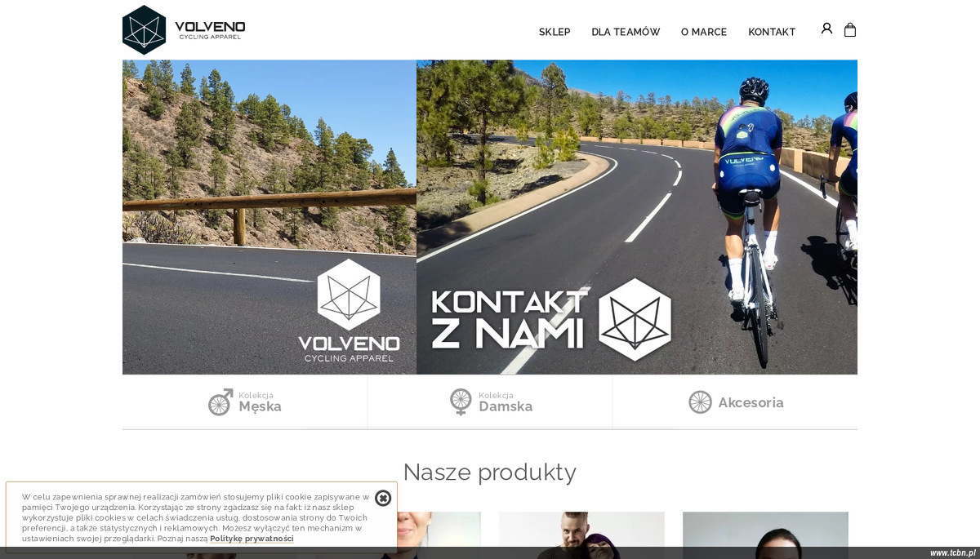Image resolution: width=980 pixels, height=559 pixels.
Task: Click the white fox hexagon on Kontakt banner
Action: pos(635,320)
